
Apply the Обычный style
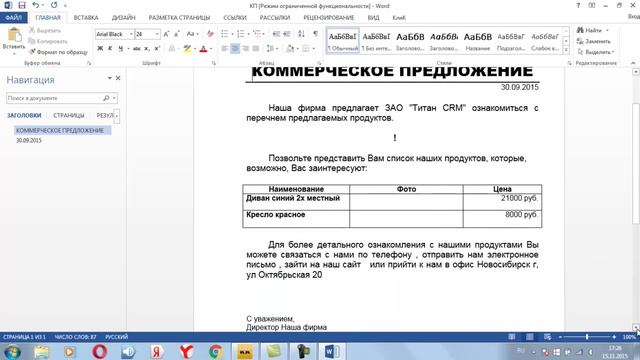[343, 40]
